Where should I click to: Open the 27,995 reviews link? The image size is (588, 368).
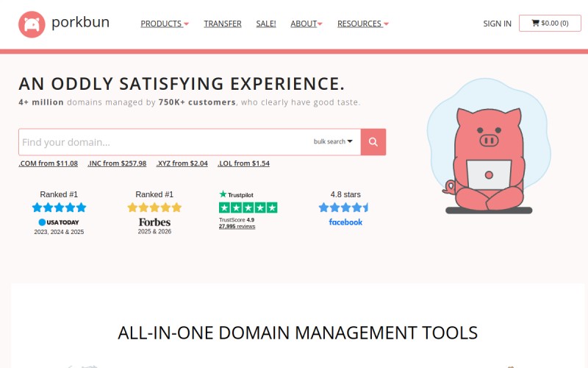(237, 227)
